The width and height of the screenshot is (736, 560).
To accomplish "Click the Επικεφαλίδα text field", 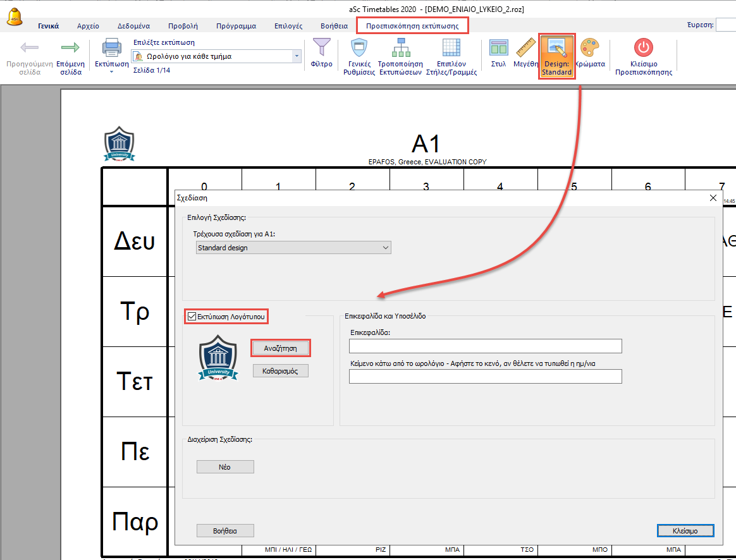I will tap(485, 346).
